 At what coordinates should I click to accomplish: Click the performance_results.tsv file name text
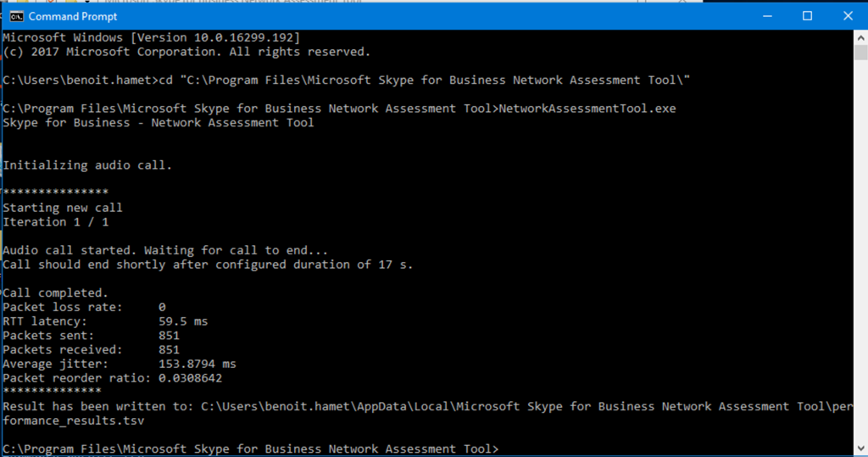(x=64, y=421)
